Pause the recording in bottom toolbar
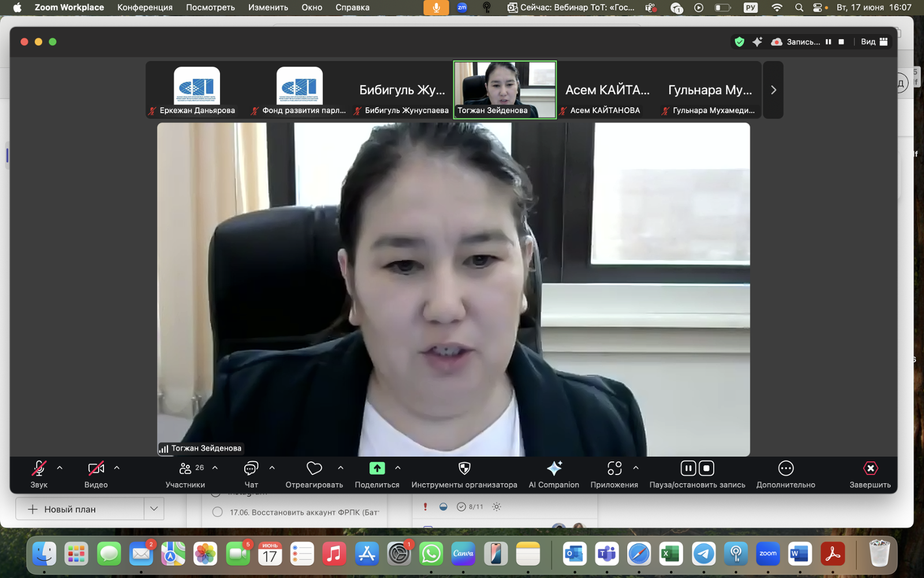924x578 pixels. (688, 468)
